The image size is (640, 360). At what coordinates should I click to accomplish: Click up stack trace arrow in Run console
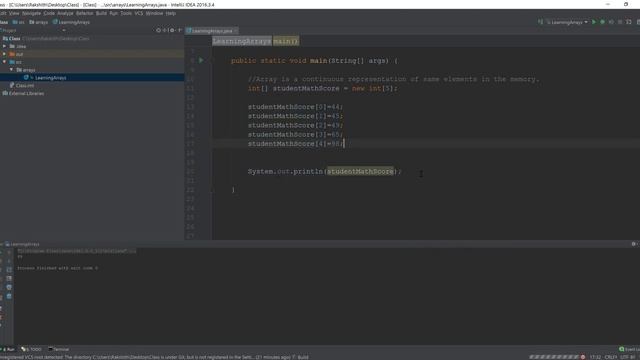(9, 252)
